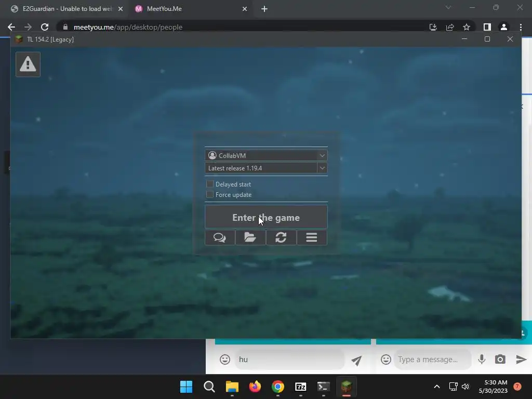The image size is (532, 399).
Task: Click the emoji icon beside Type a message
Action: click(386, 360)
